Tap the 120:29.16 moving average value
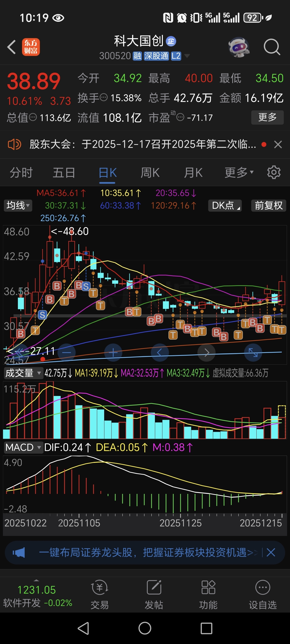The image size is (290, 644). click(174, 205)
